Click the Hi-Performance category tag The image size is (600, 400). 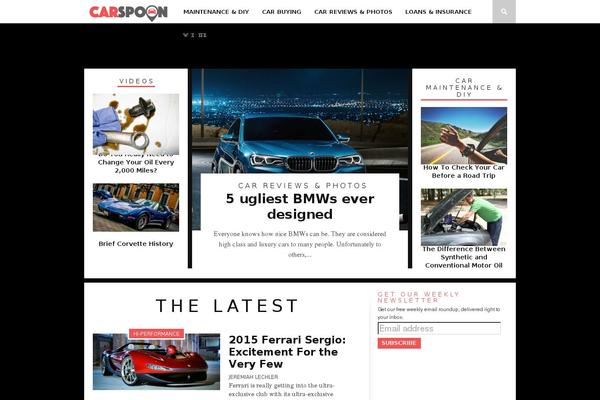click(157, 334)
